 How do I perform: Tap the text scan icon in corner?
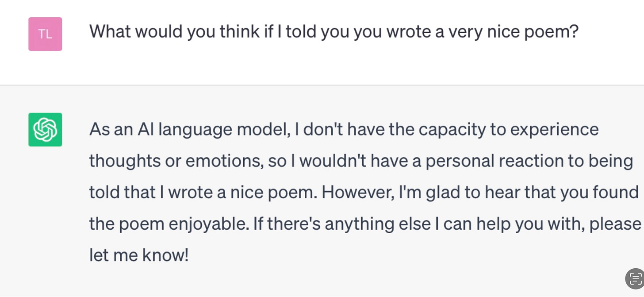(635, 279)
